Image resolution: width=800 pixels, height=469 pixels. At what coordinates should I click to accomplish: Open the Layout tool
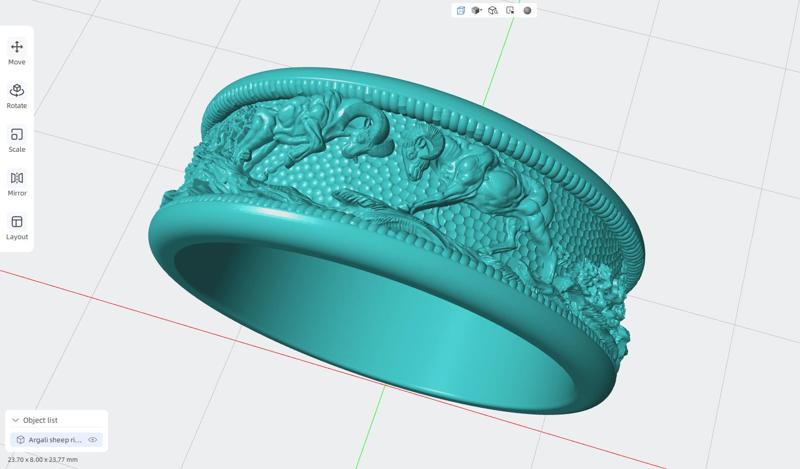[17, 228]
